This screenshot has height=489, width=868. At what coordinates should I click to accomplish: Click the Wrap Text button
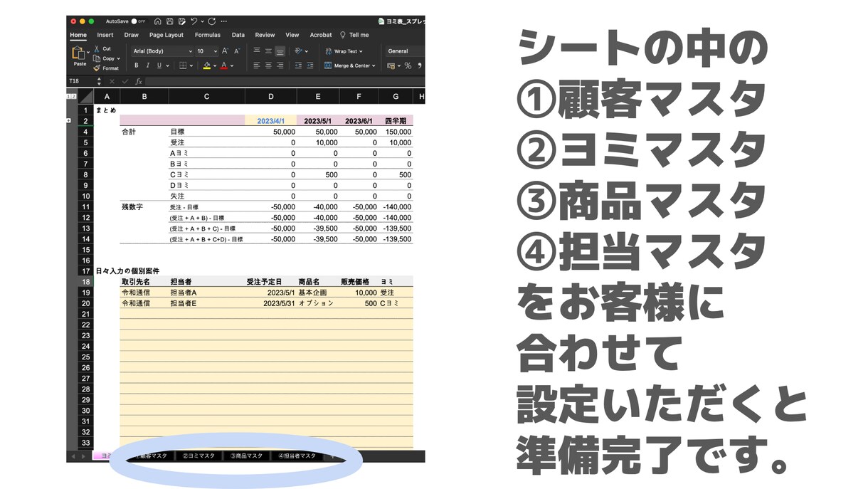pyautogui.click(x=344, y=51)
